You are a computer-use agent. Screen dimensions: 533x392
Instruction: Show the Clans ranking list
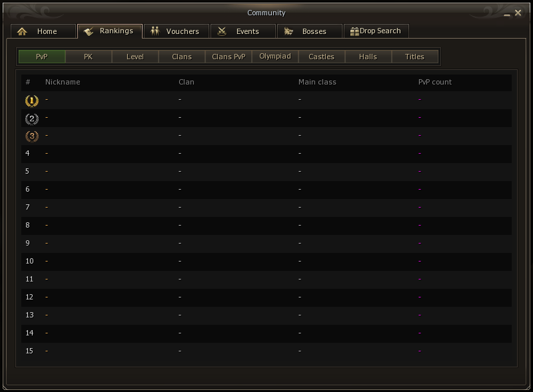182,57
